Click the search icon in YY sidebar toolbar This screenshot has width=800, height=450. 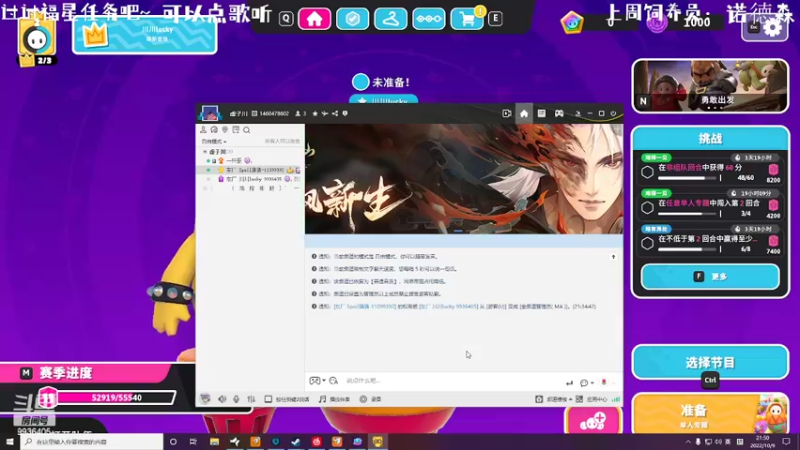(246, 130)
